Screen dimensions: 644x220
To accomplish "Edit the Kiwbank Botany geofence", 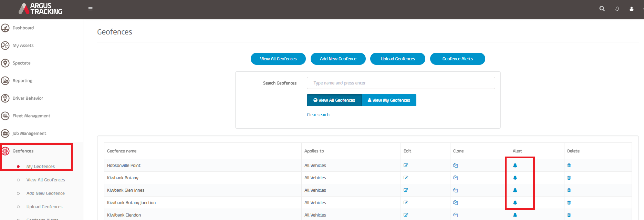I will click(406, 178).
